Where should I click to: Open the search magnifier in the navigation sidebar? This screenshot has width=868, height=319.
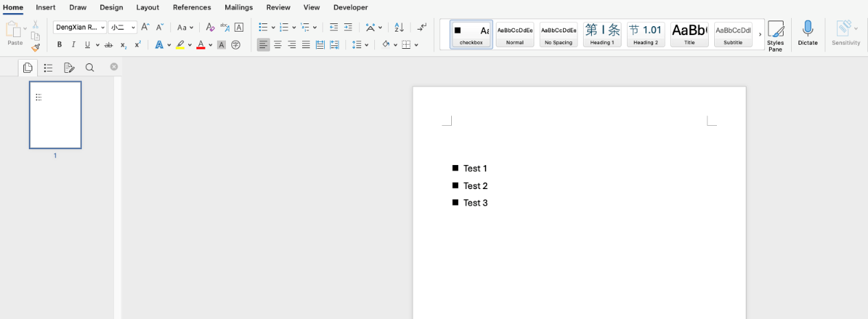click(x=90, y=67)
